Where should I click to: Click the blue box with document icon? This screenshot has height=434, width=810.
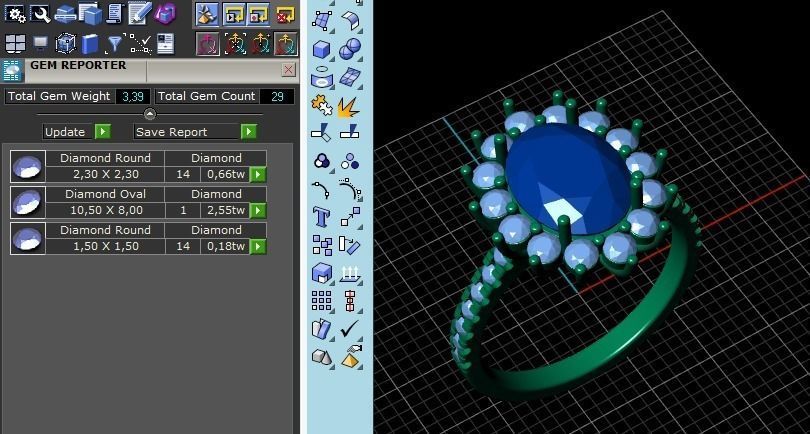pyautogui.click(x=90, y=14)
